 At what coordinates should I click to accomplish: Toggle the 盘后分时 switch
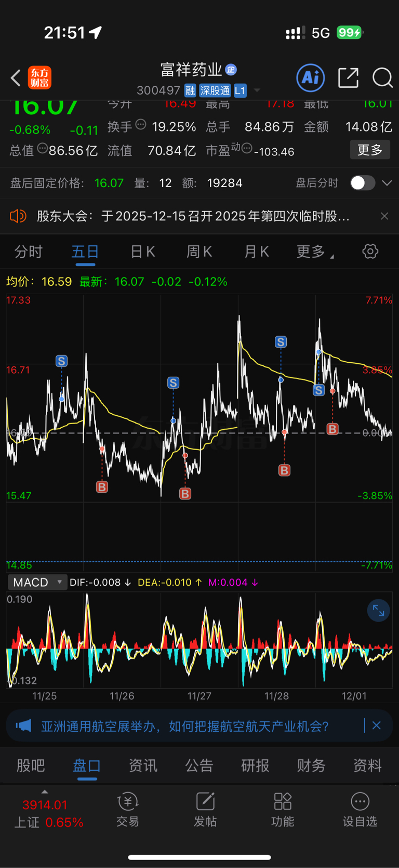coord(362,183)
